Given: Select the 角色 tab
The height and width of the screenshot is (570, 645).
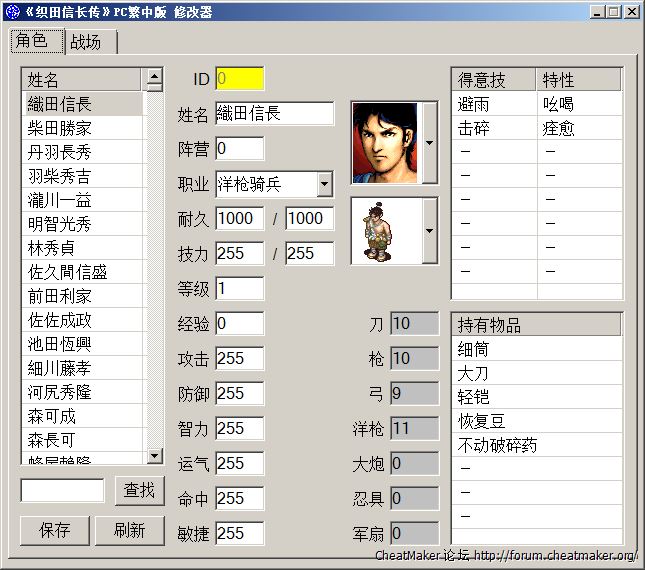Looking at the screenshot, I should [35, 41].
